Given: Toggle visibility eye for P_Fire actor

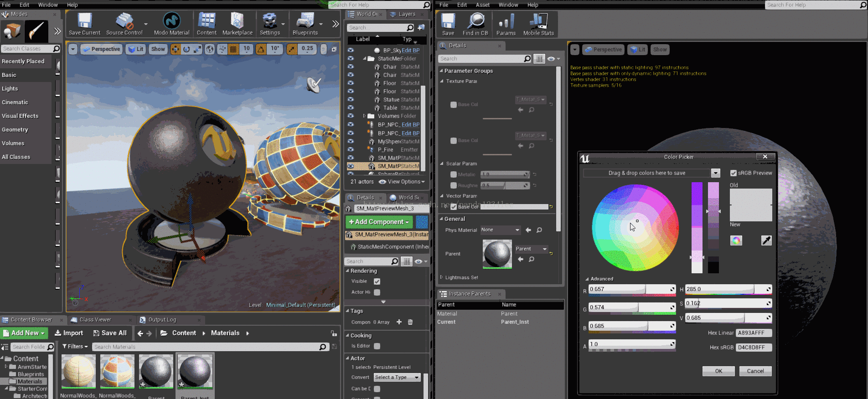Looking at the screenshot, I should pyautogui.click(x=351, y=149).
